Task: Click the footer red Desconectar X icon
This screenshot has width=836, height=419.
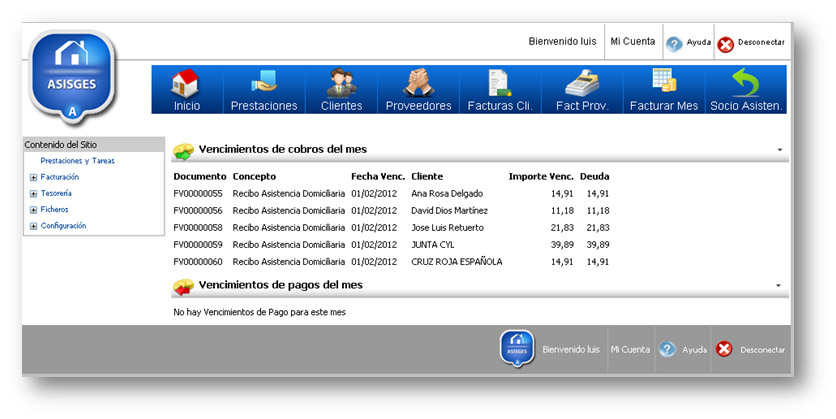Action: [x=724, y=349]
